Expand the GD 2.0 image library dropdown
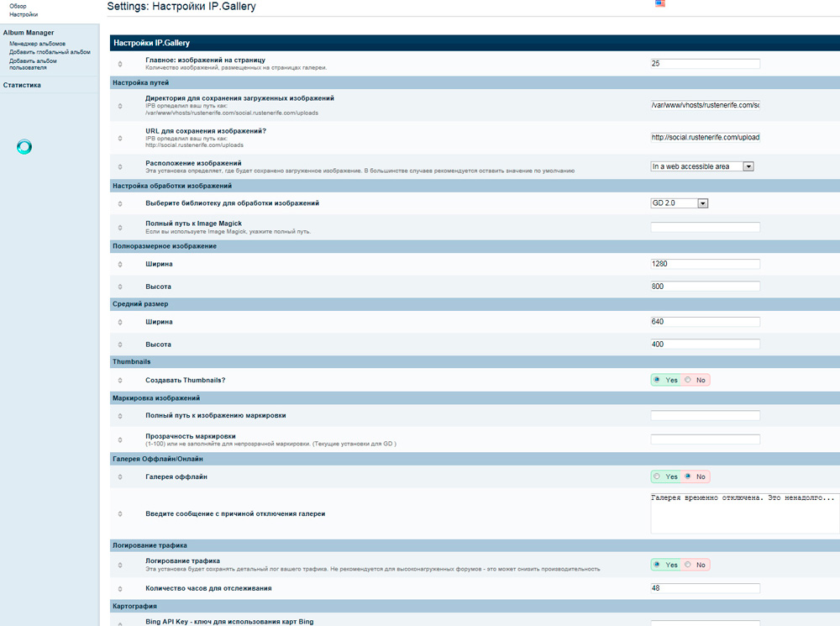 point(680,203)
